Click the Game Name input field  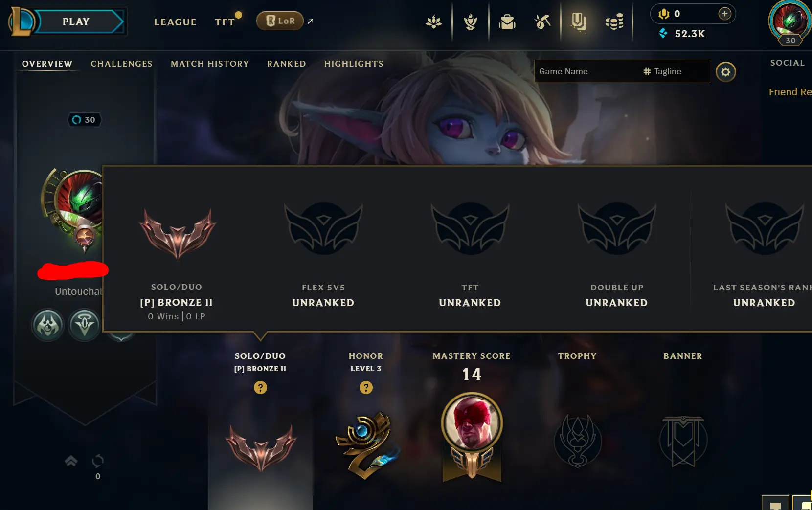click(x=587, y=71)
